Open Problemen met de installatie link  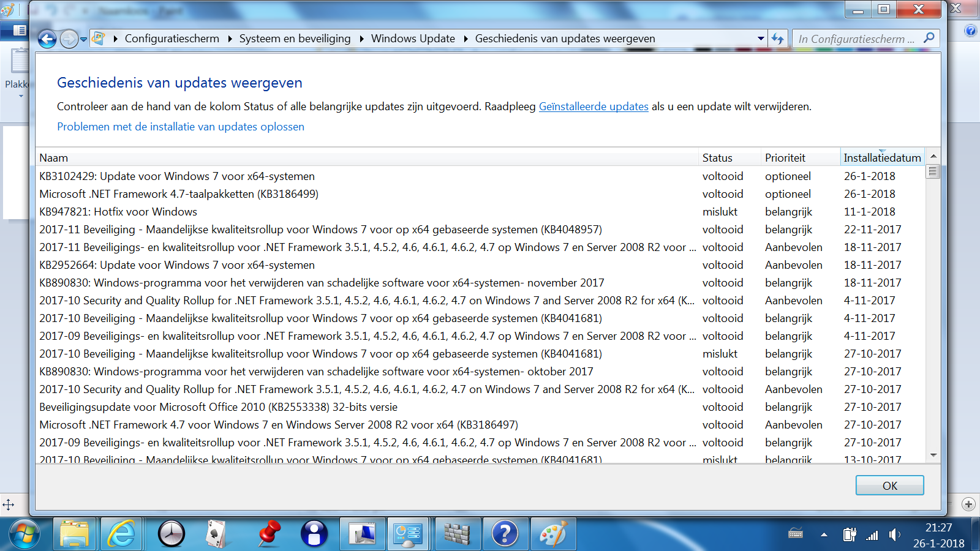pyautogui.click(x=181, y=127)
